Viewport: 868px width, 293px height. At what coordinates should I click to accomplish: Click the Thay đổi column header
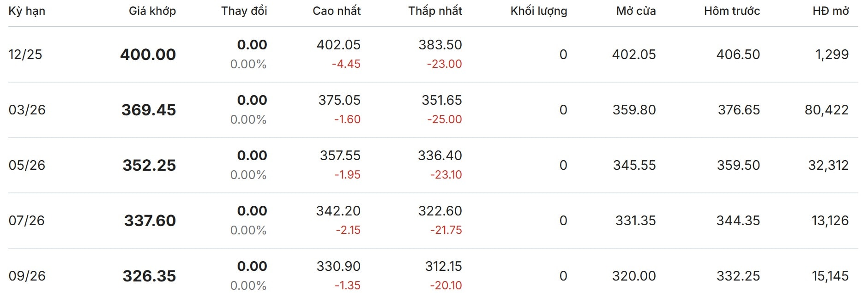(244, 11)
